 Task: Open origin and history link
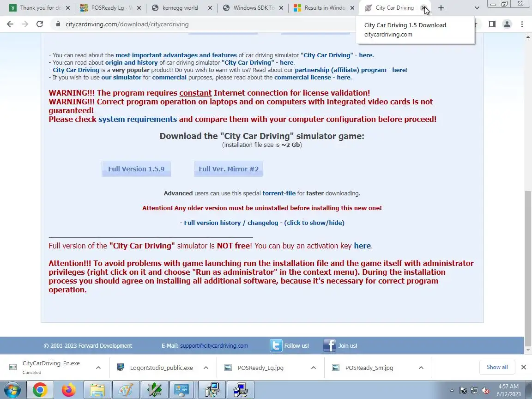pos(131,63)
